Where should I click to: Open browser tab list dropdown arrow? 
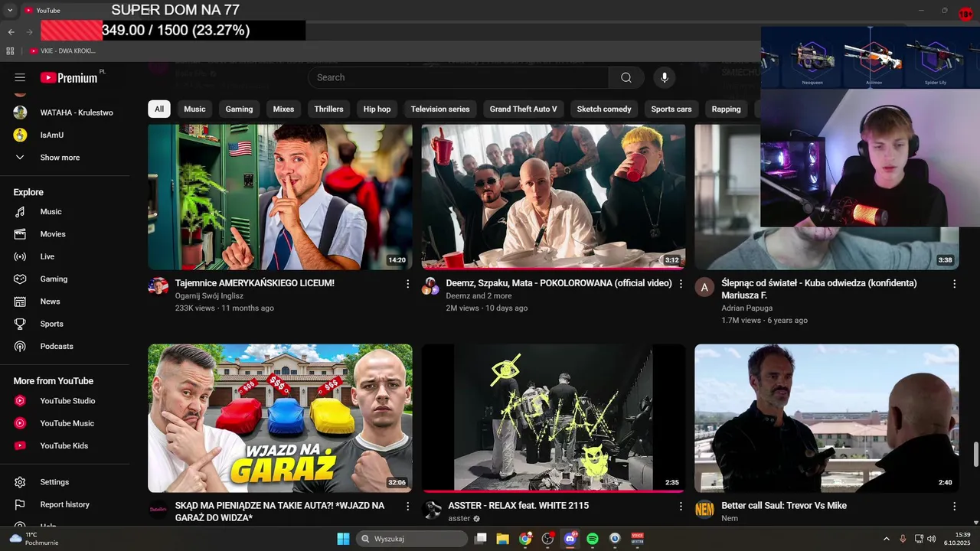tap(10, 10)
